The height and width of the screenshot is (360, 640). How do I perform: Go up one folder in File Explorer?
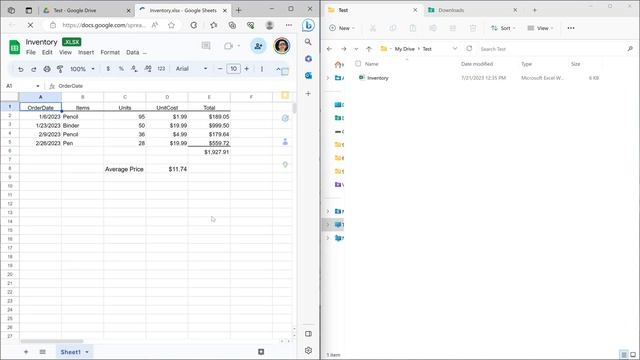pyautogui.click(x=369, y=49)
